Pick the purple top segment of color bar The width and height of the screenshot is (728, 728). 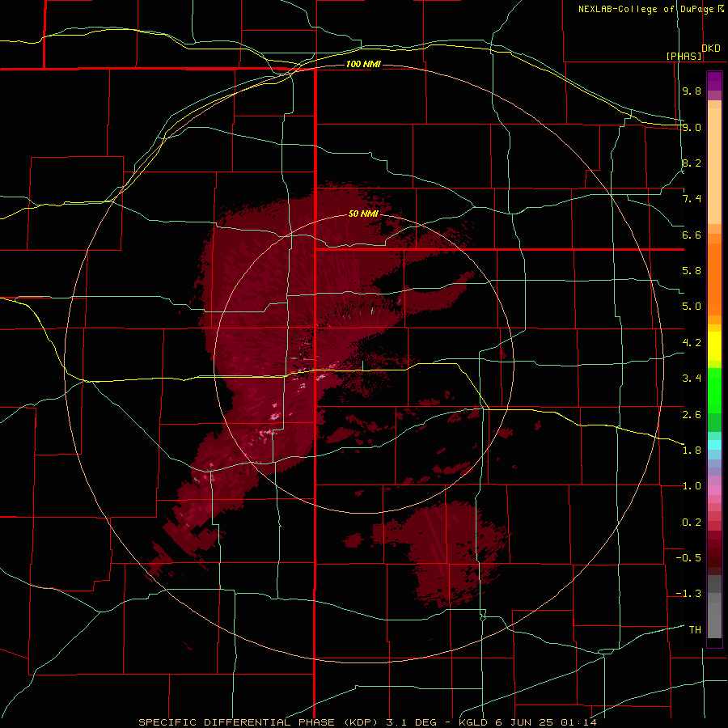coord(714,81)
